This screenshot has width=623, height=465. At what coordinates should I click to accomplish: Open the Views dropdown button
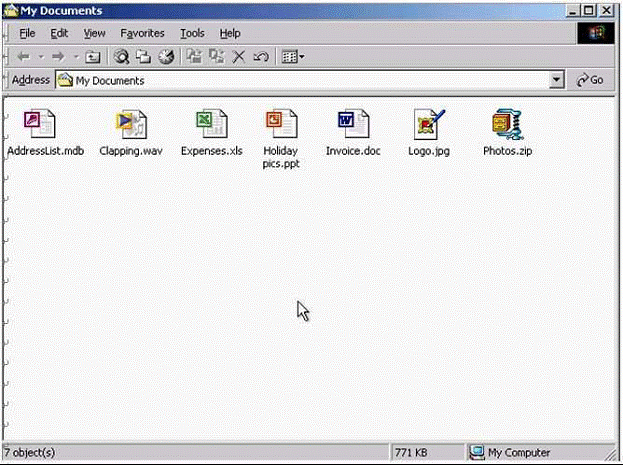coord(293,57)
